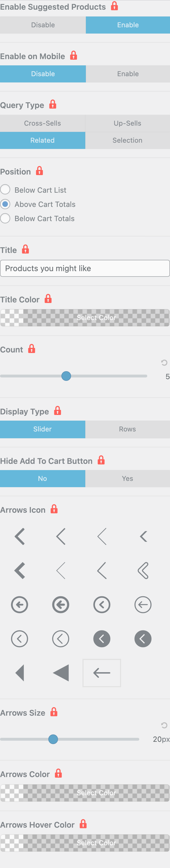Set Display Type to Rows

click(x=127, y=429)
